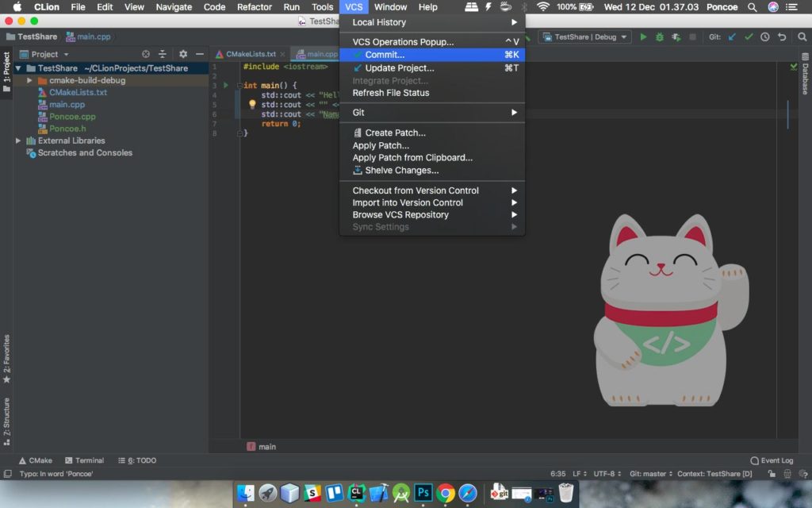
Task: Open Slack from the Dock
Action: coord(312,493)
